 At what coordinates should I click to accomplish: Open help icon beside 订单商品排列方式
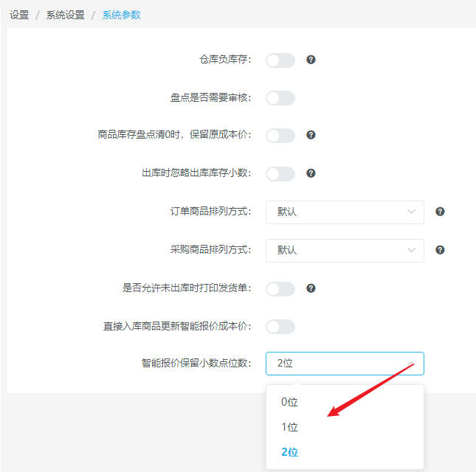440,212
